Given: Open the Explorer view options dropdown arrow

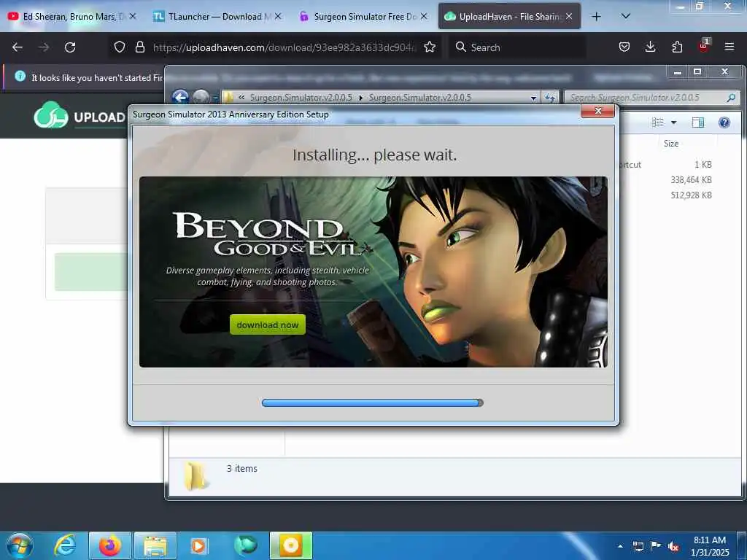Looking at the screenshot, I should pyautogui.click(x=673, y=122).
